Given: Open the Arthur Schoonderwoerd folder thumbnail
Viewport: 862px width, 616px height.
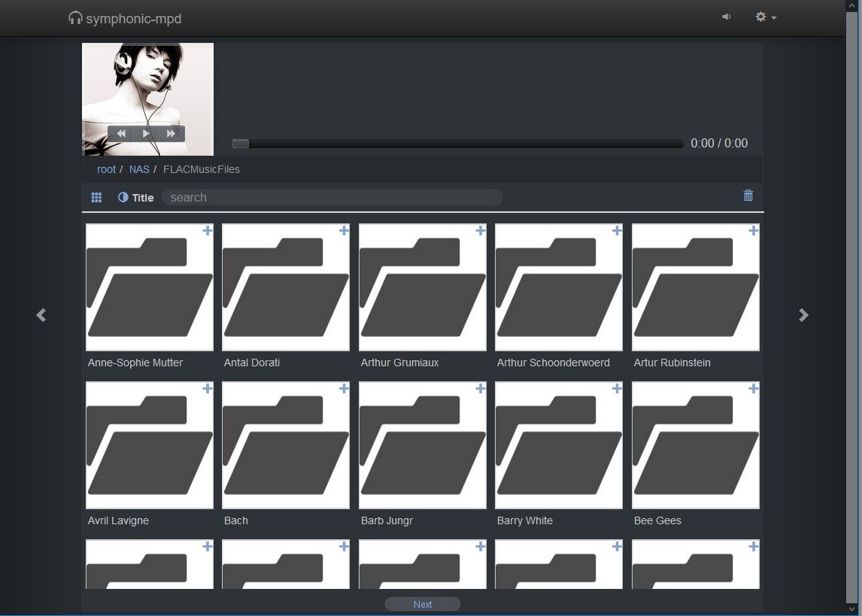Looking at the screenshot, I should click(559, 287).
